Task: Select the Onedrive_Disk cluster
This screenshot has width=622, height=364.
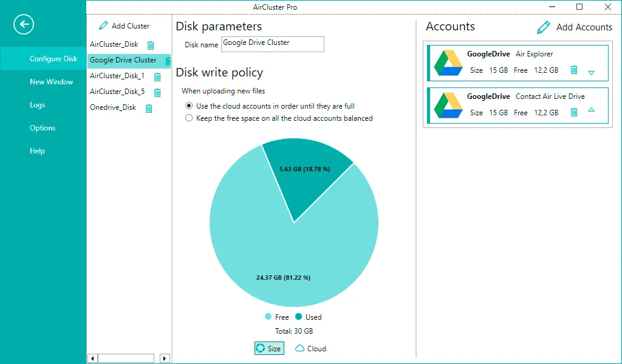Action: click(113, 107)
